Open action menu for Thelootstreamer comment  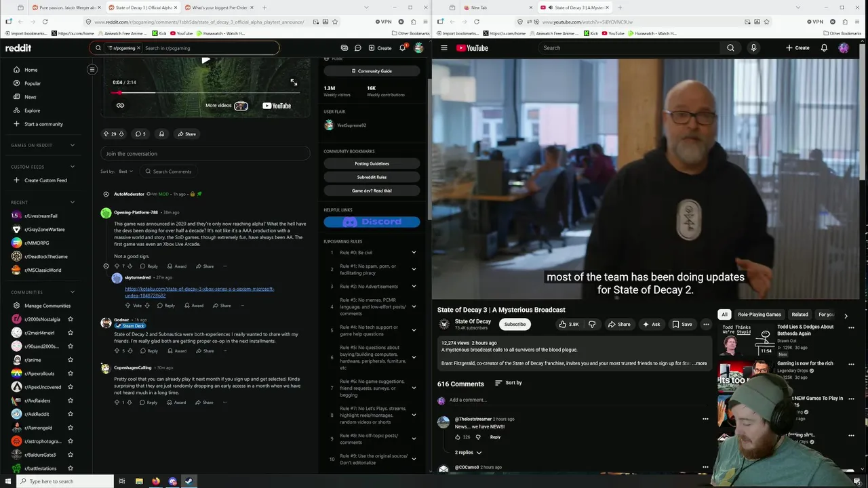[705, 419]
